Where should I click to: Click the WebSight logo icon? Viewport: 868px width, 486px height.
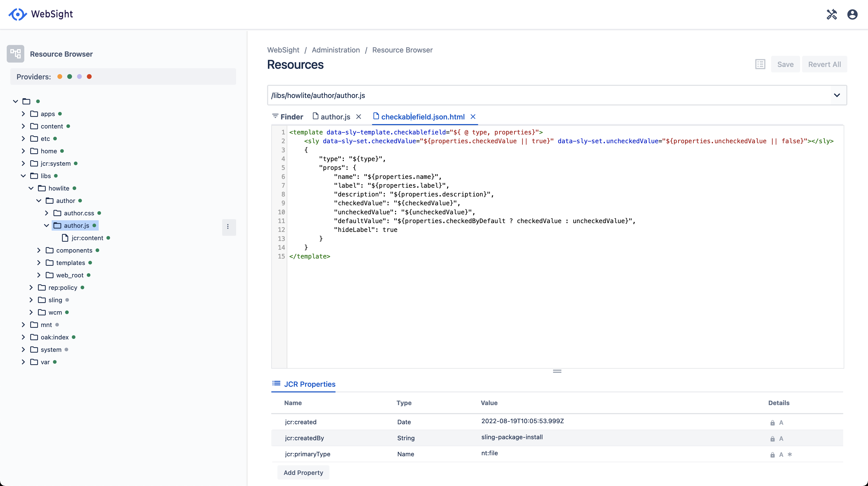click(18, 14)
